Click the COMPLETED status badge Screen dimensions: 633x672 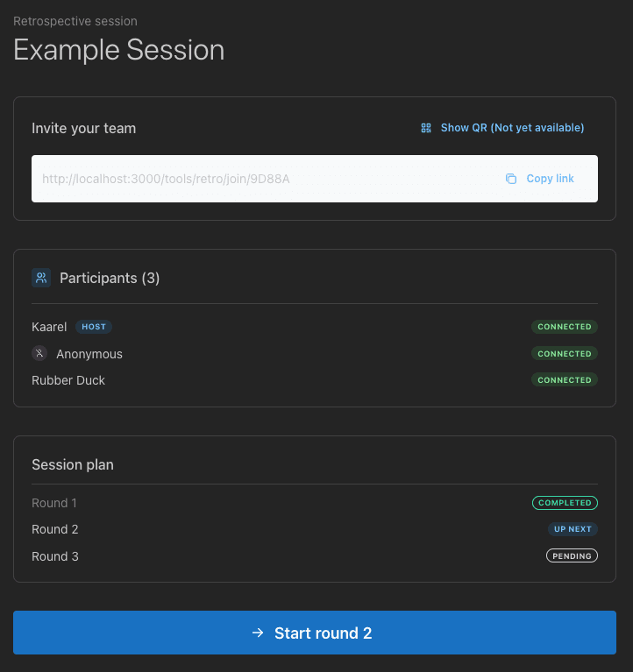coord(565,503)
